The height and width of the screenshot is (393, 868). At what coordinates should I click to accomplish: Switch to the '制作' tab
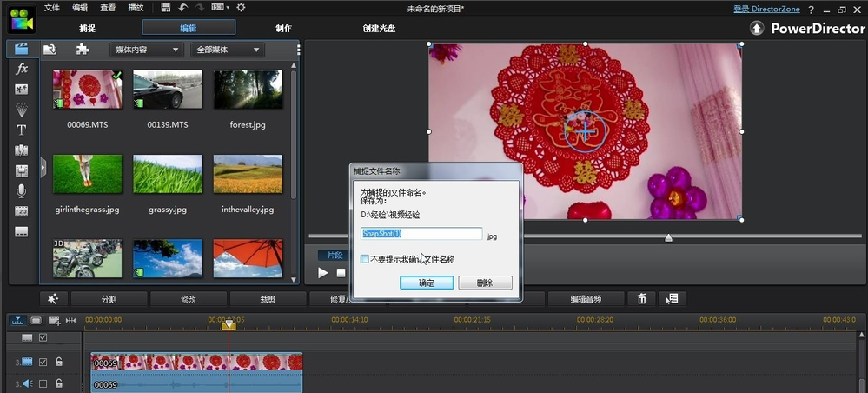tap(283, 28)
